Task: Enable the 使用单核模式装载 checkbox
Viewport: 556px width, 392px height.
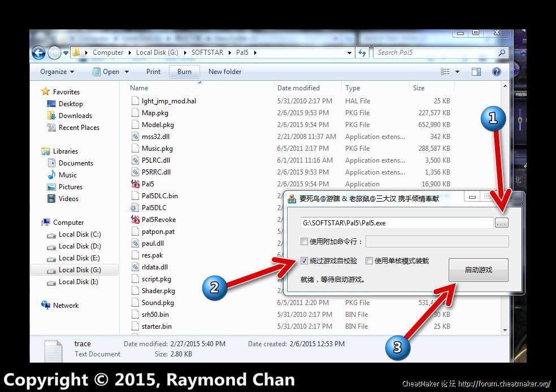Action: [x=369, y=261]
